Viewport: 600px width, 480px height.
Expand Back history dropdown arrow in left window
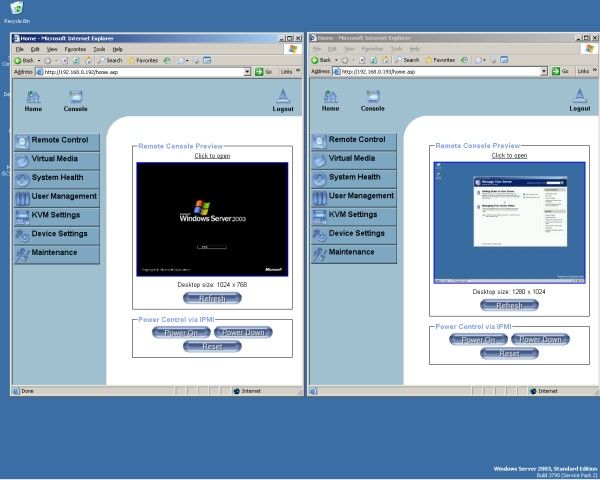[39, 60]
